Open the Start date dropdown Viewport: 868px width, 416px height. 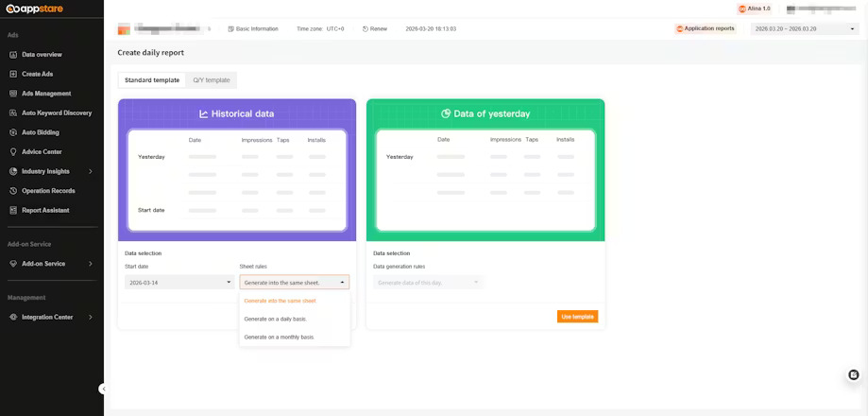[x=179, y=282]
